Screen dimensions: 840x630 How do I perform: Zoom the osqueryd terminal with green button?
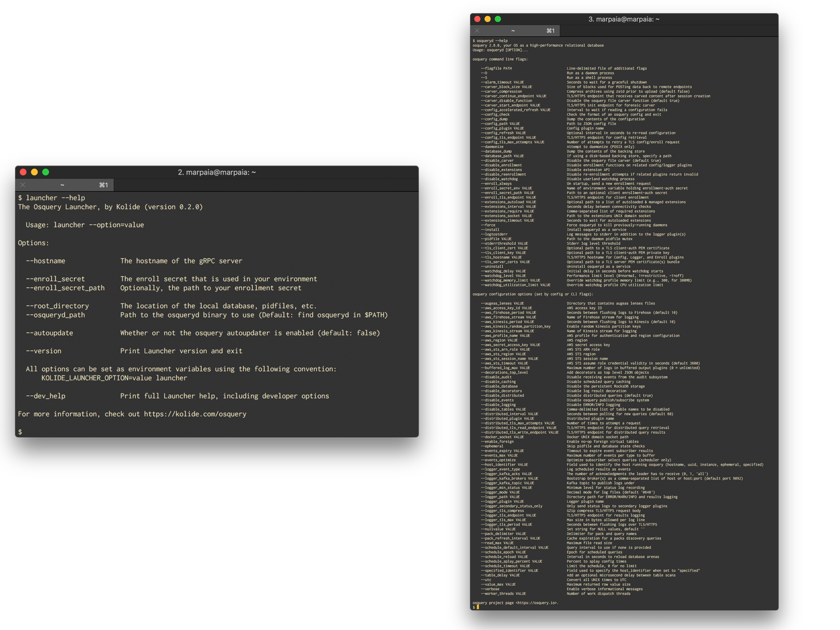click(x=498, y=19)
